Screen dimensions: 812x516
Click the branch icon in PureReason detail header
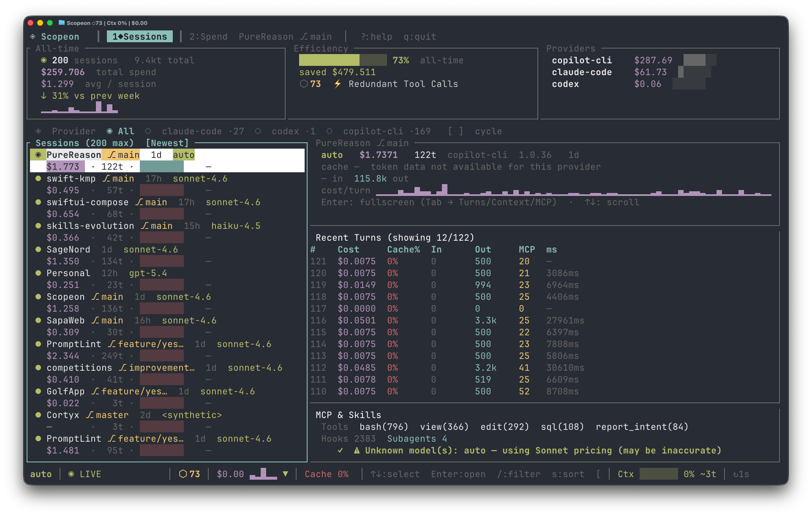[381, 143]
